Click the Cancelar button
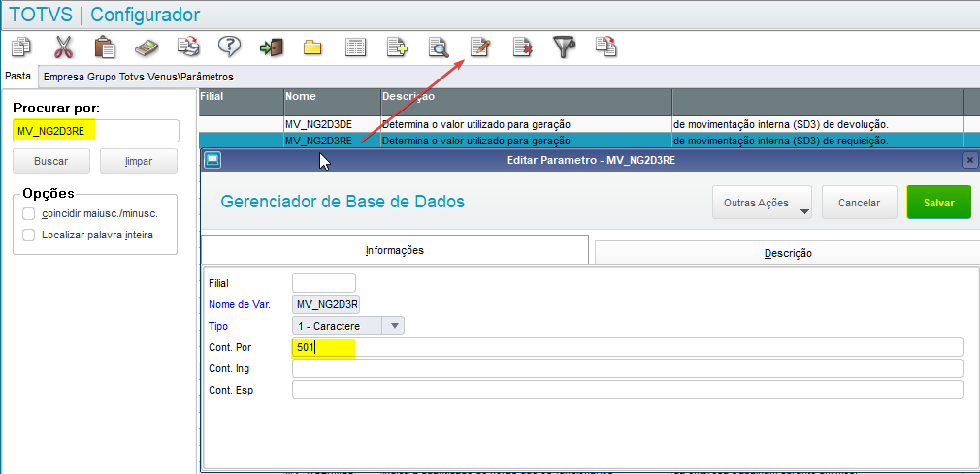980x474 pixels. tap(860, 203)
